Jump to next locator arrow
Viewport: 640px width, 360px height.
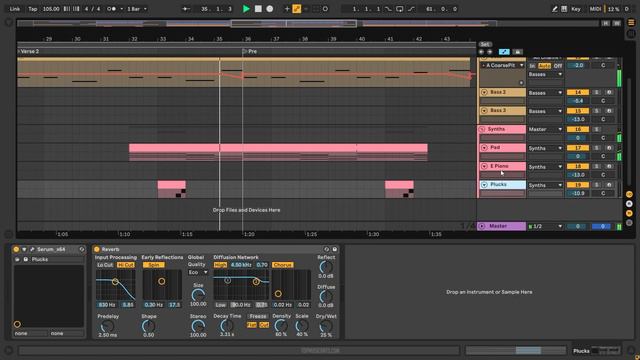[490, 52]
